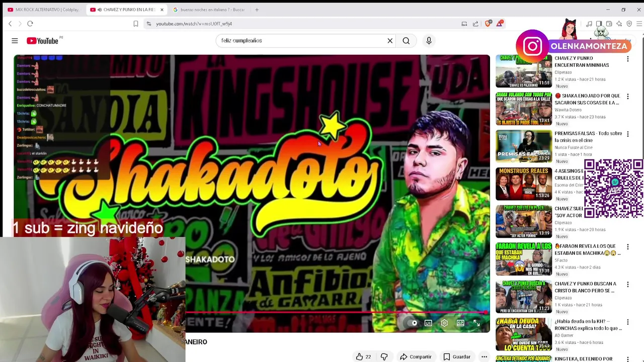Open Brave Wallet icon

tap(609, 24)
